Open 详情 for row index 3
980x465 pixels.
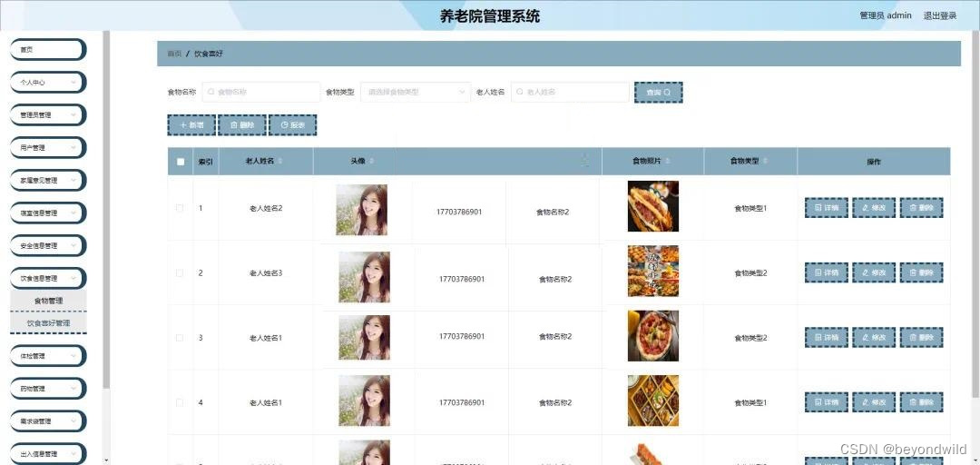click(827, 337)
